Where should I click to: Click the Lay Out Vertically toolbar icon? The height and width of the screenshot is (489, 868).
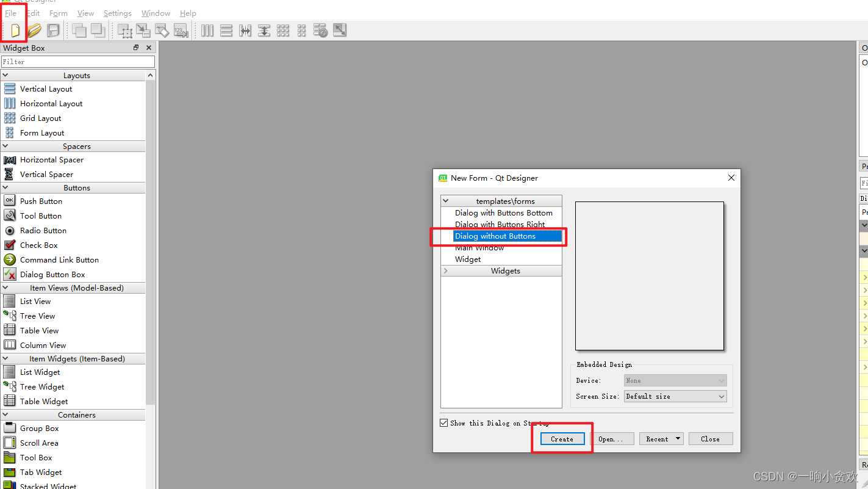click(x=226, y=30)
